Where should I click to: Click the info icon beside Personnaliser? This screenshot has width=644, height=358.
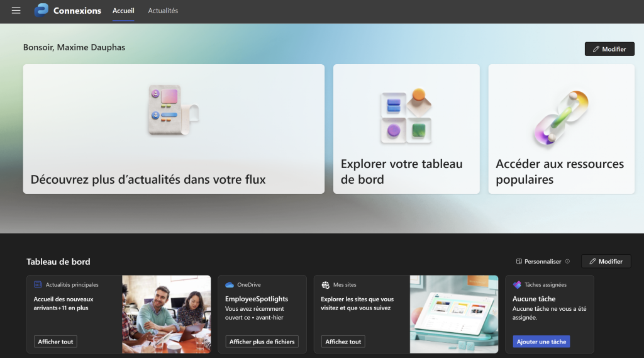[x=567, y=262]
